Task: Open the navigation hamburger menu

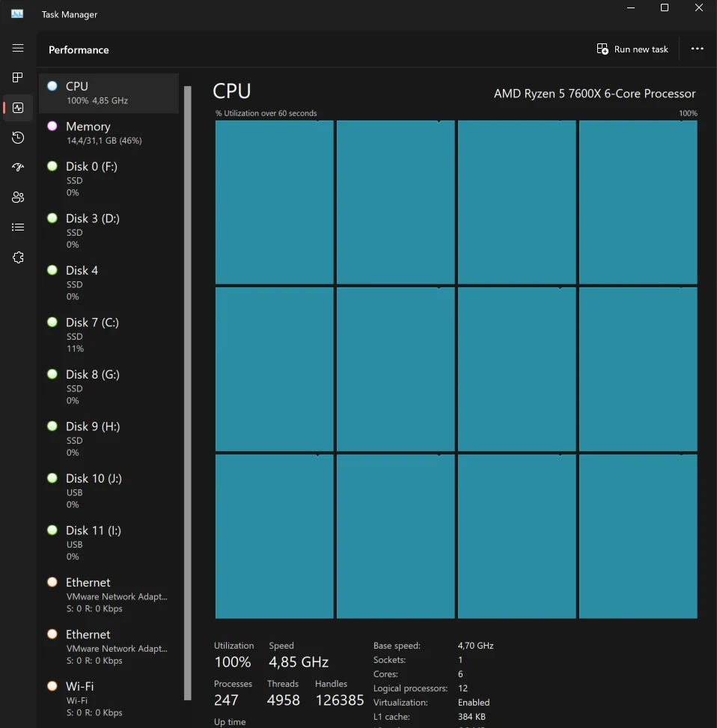Action: (18, 48)
